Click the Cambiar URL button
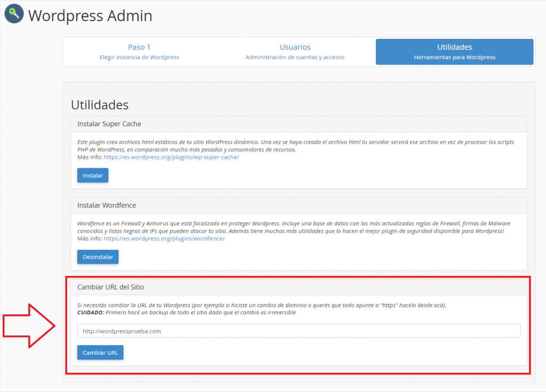Screen dimensions: 546x392 coord(100,353)
